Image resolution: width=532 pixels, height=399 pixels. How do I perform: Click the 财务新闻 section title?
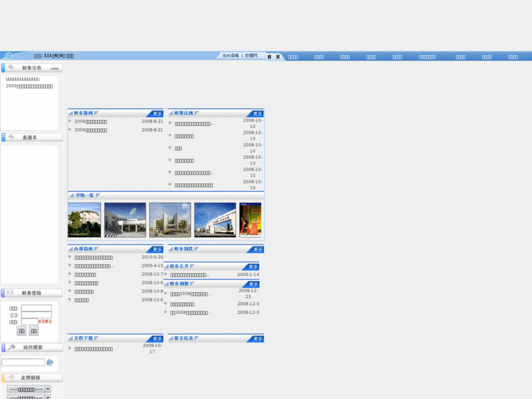coord(83,113)
